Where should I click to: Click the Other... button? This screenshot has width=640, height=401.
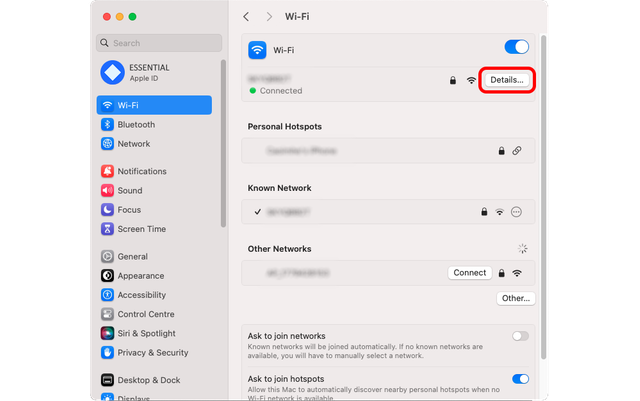[x=515, y=298]
